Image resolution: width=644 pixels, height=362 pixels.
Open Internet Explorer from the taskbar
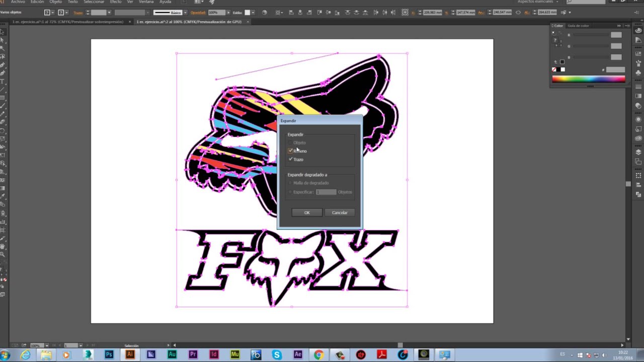click(x=25, y=355)
